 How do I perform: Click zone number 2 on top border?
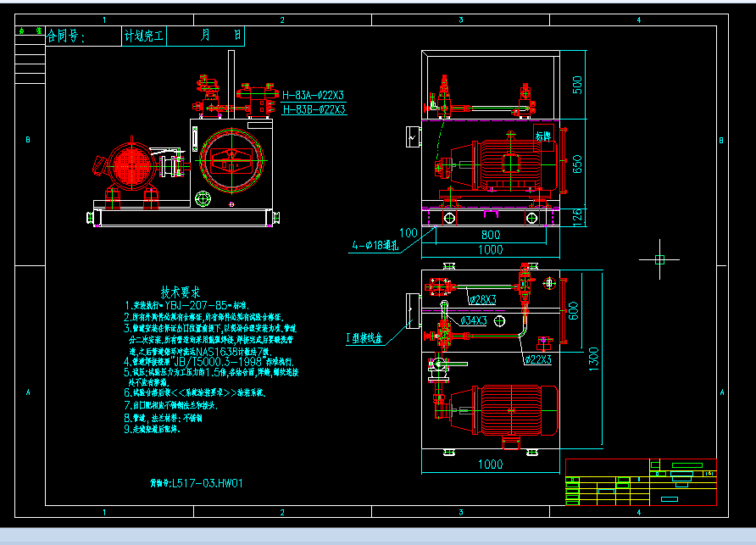point(282,19)
